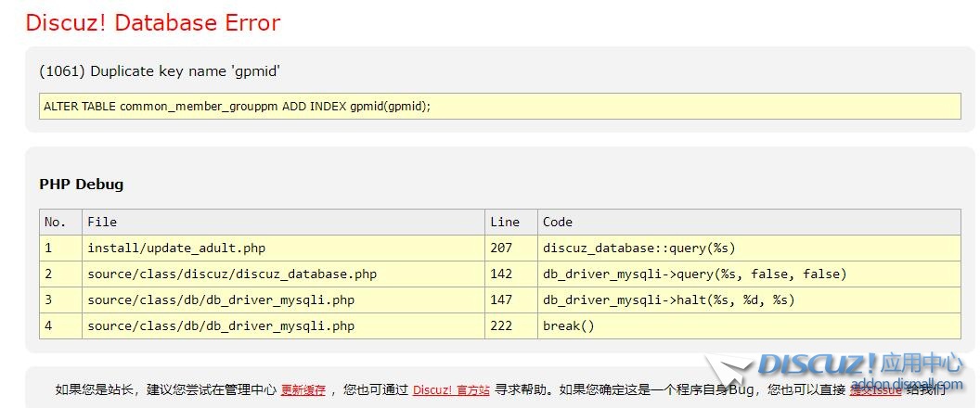The height and width of the screenshot is (408, 980).
Task: Click the Code column header
Action: click(558, 223)
